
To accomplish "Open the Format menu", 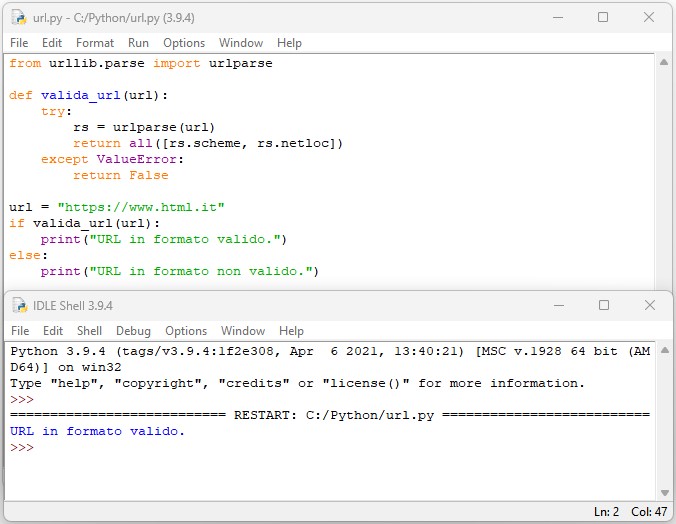I will pyautogui.click(x=95, y=43).
